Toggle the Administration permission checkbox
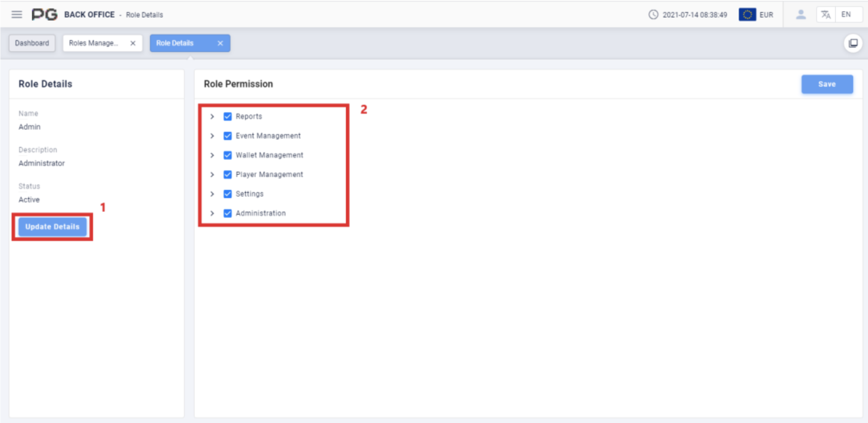This screenshot has width=868, height=423. pyautogui.click(x=227, y=213)
